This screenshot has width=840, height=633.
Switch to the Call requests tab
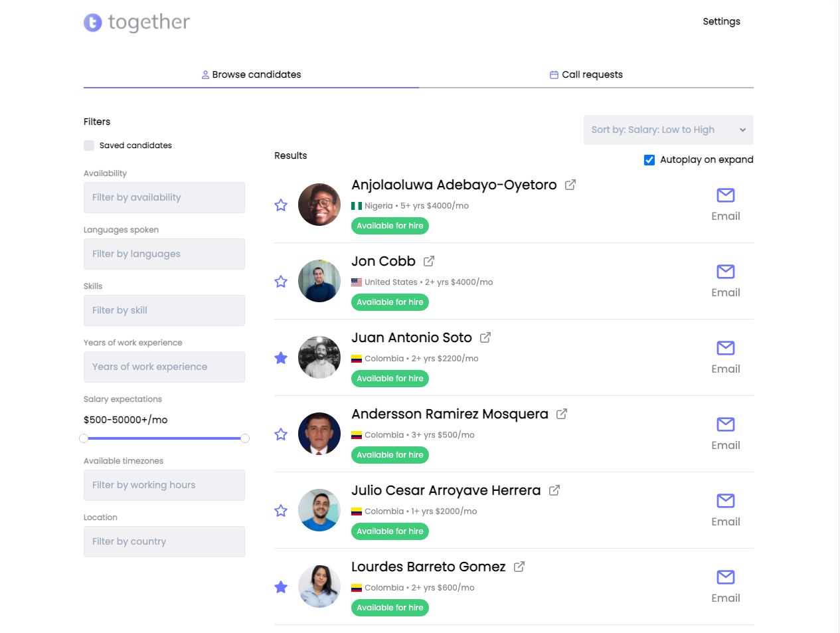(x=586, y=74)
